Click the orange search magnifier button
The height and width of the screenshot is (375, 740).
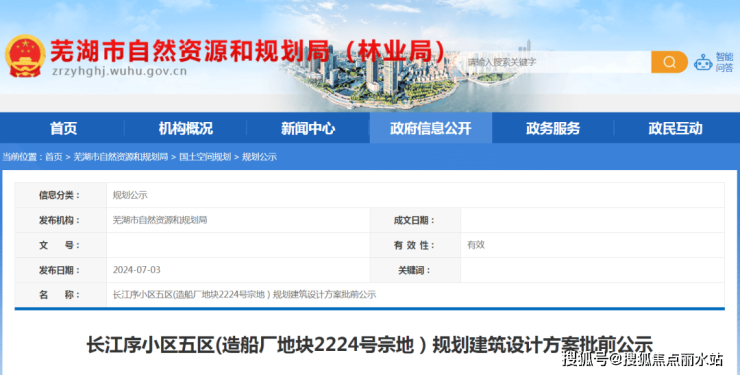pos(669,62)
